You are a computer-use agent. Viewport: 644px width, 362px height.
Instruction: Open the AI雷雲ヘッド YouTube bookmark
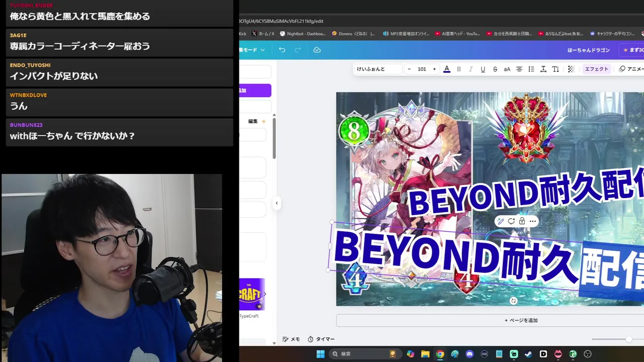coord(458,34)
